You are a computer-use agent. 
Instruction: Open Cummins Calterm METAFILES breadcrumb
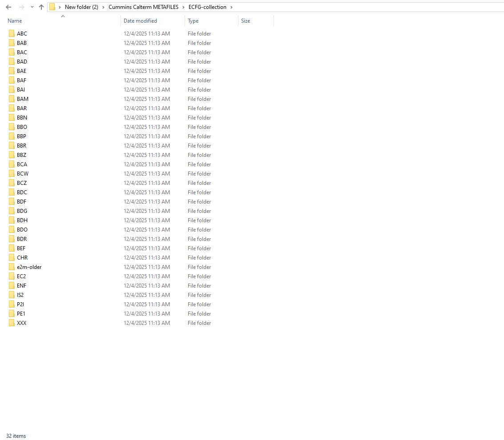(143, 7)
